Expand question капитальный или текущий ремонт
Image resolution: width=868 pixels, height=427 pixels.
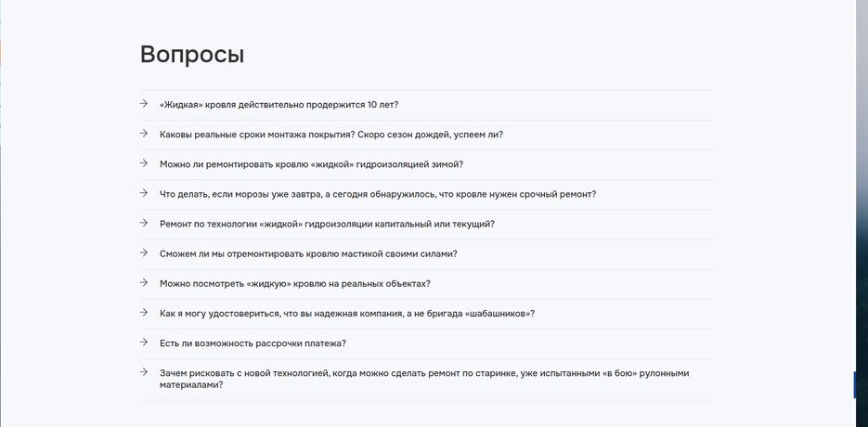(x=327, y=225)
